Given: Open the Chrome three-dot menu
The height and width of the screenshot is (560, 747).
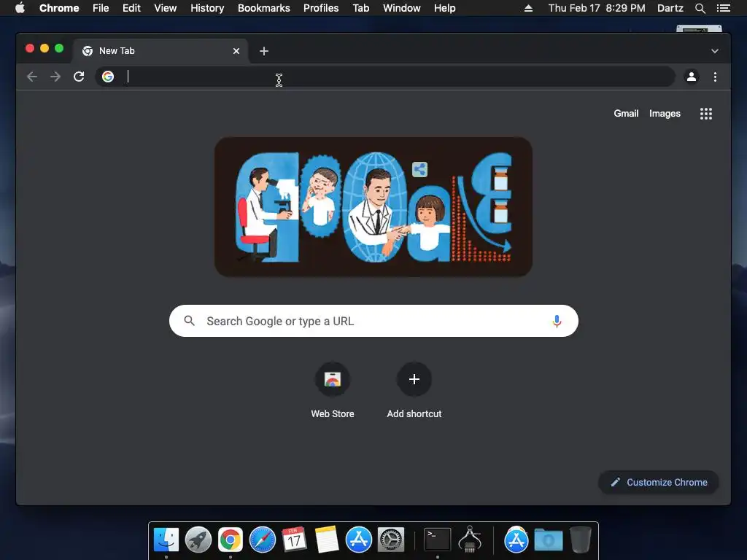Looking at the screenshot, I should [x=715, y=77].
